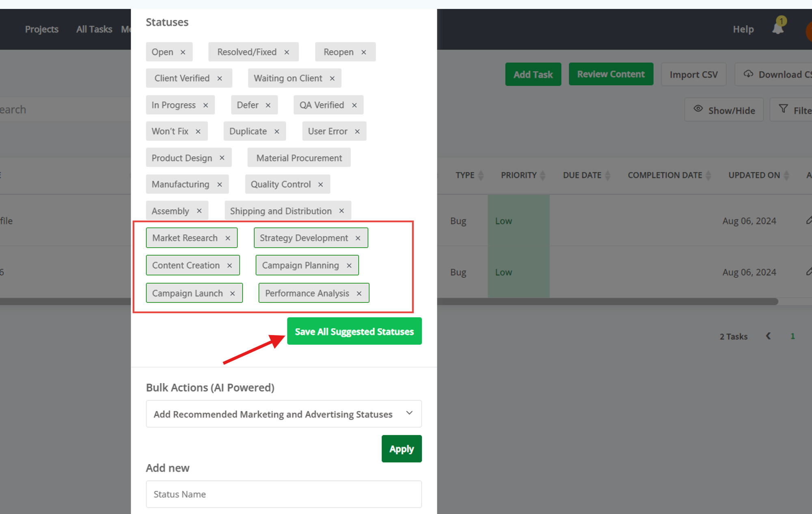Screen dimensions: 812x514
Task: Remove the Open status chip
Action: 184,52
